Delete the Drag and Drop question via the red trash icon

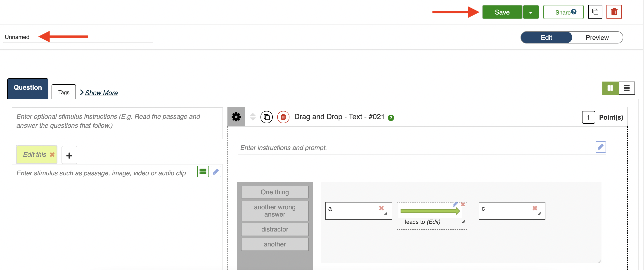(283, 117)
